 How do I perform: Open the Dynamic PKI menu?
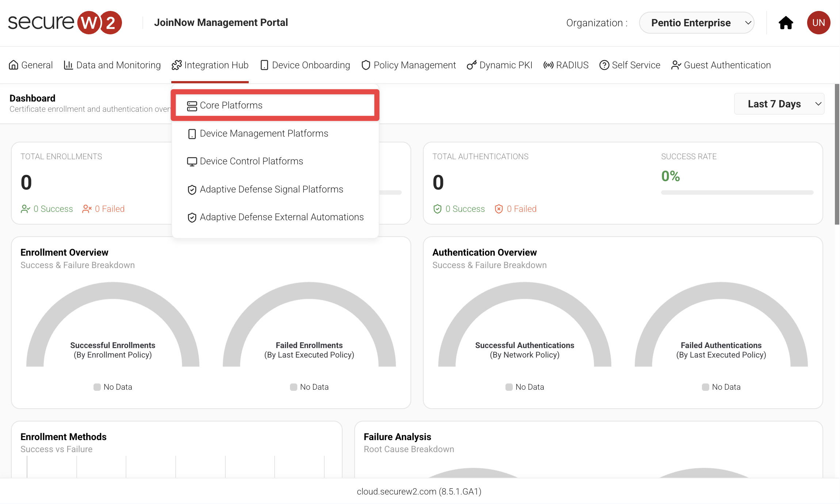(x=500, y=65)
